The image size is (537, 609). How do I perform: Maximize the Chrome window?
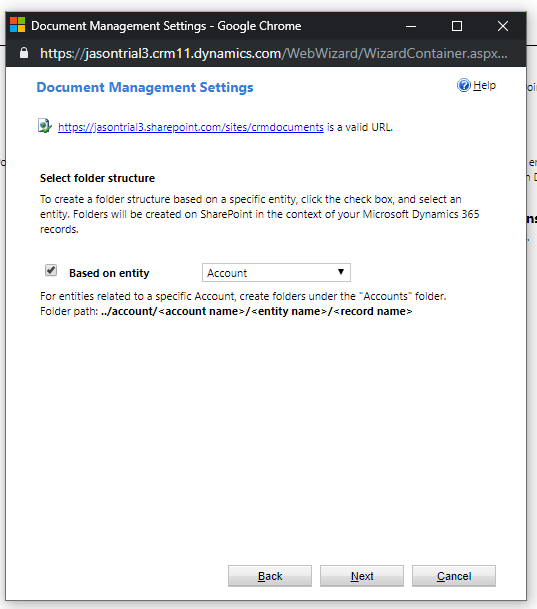point(457,26)
